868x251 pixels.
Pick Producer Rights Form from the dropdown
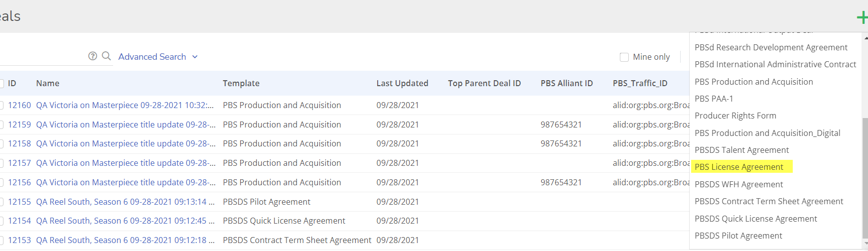point(735,116)
